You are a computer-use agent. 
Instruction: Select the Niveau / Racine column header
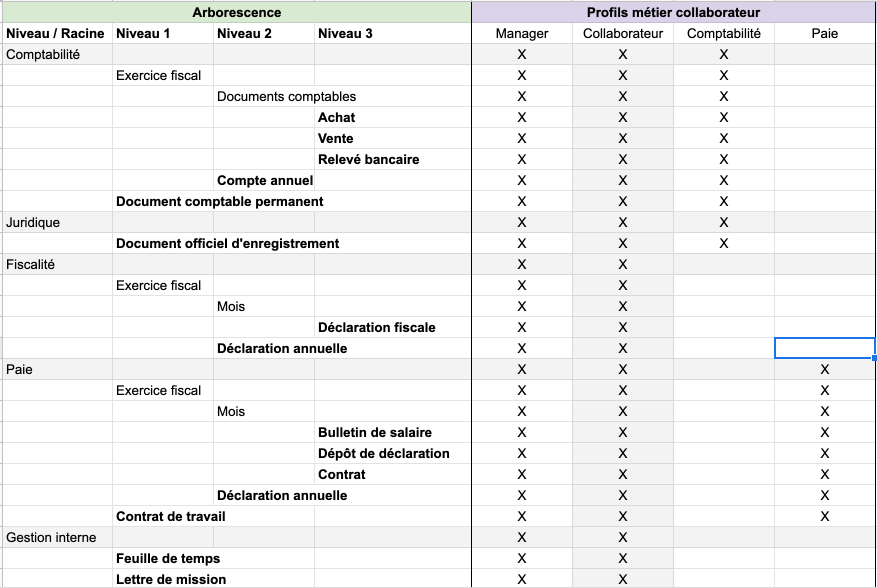pyautogui.click(x=55, y=33)
